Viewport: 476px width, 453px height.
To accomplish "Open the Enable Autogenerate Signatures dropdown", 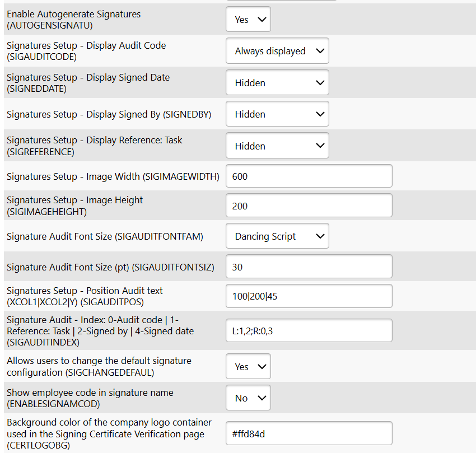I will tap(248, 20).
